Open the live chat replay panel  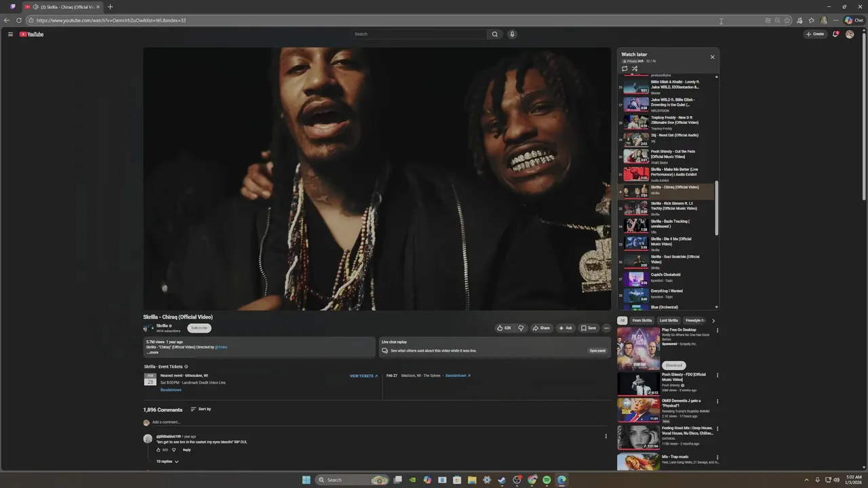tap(597, 351)
